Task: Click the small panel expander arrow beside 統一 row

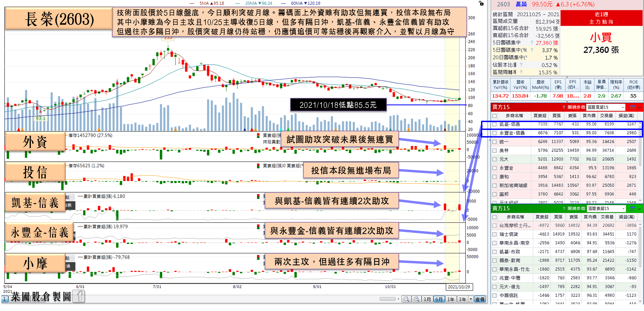Action: (x=489, y=140)
